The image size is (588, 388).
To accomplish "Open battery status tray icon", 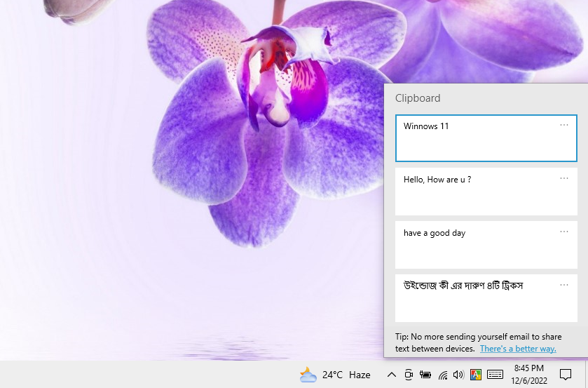I will pos(425,375).
